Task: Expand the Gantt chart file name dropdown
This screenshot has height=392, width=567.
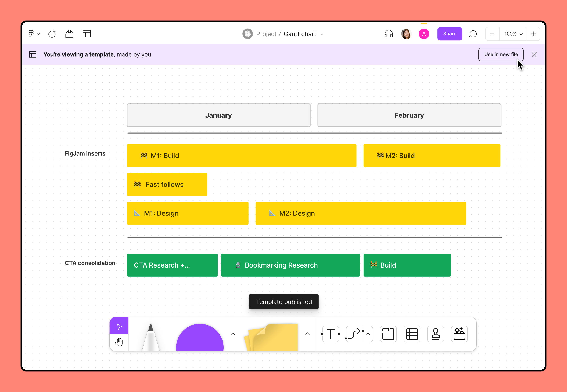Action: click(322, 34)
